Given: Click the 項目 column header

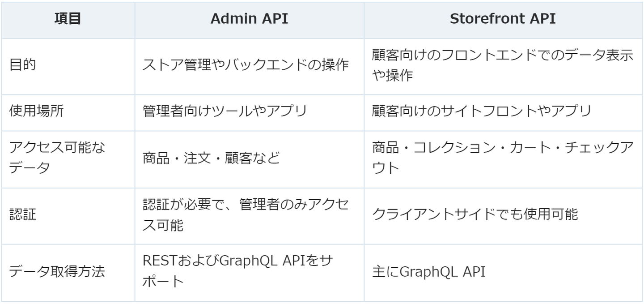Looking at the screenshot, I should [68, 19].
